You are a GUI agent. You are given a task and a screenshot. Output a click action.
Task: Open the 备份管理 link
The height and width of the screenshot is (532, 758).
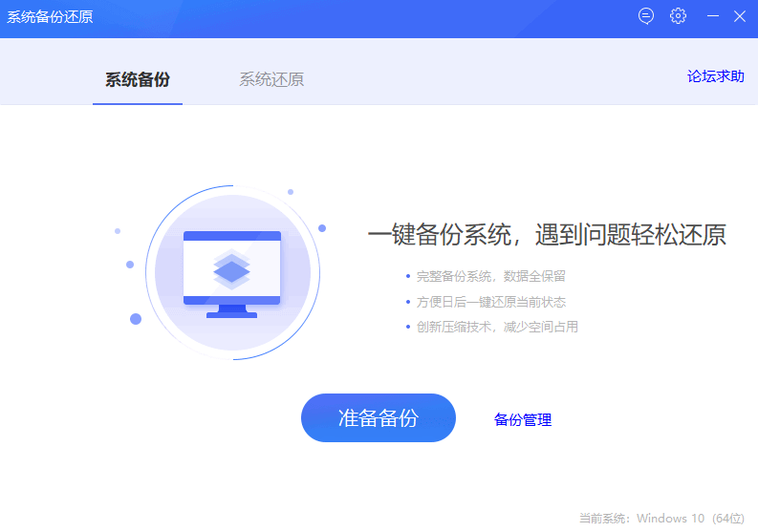click(523, 419)
